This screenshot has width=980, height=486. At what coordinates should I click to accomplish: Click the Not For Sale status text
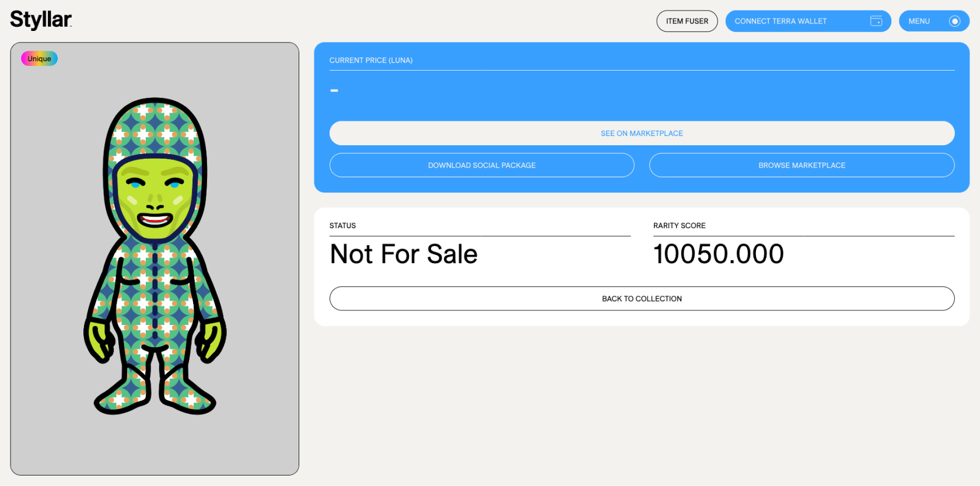coord(404,254)
